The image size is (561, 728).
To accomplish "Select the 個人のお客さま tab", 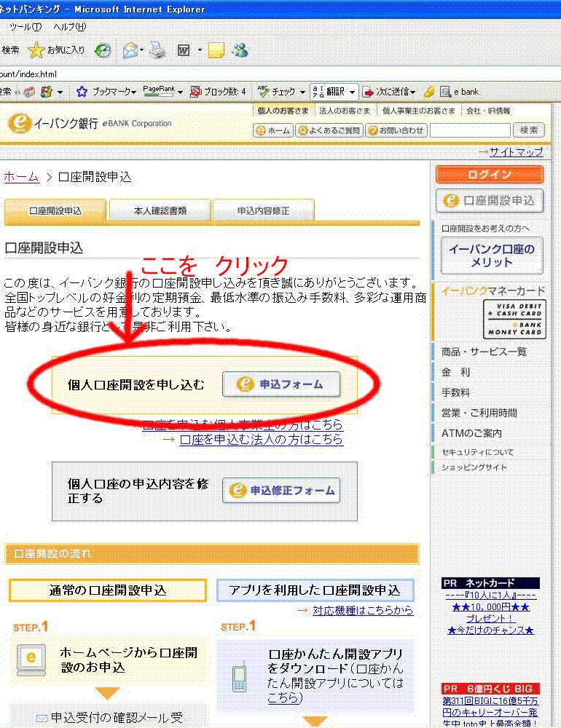I will tap(283, 111).
